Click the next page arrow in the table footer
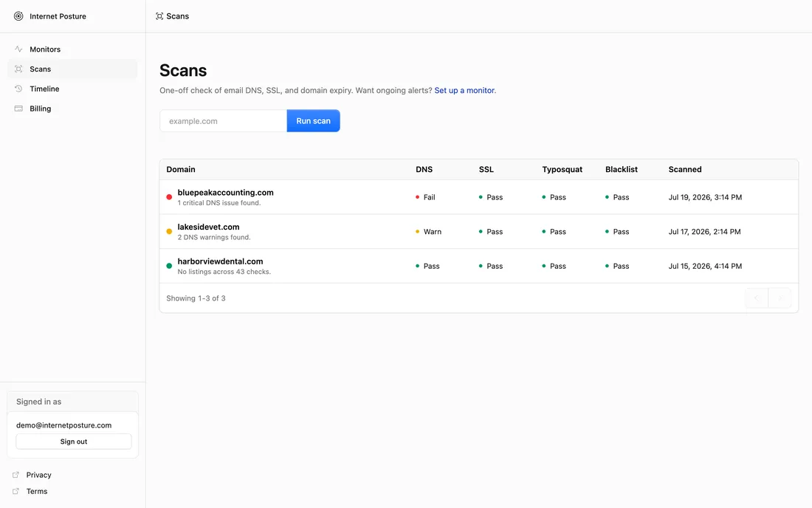The width and height of the screenshot is (812, 508). [x=780, y=298]
